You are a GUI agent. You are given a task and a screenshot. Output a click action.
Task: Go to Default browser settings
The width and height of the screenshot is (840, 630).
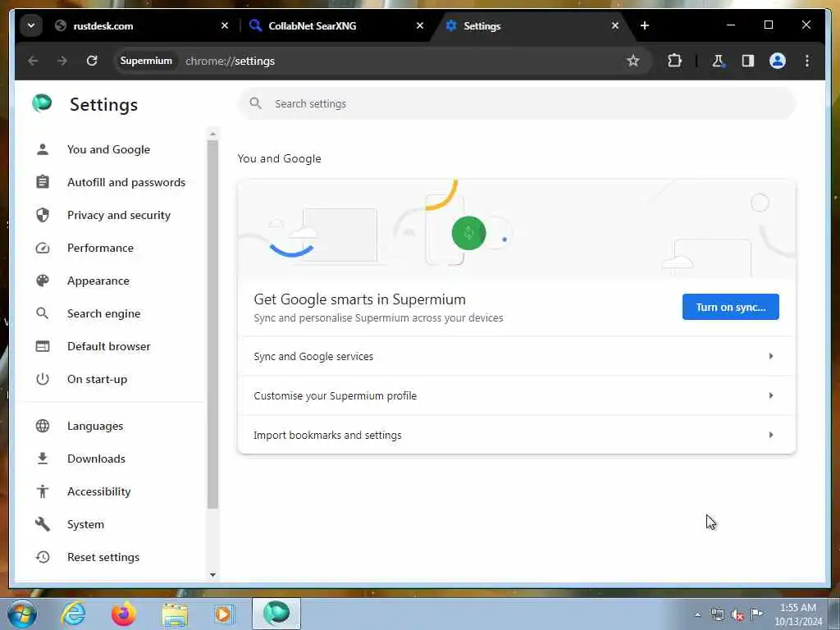pyautogui.click(x=109, y=346)
